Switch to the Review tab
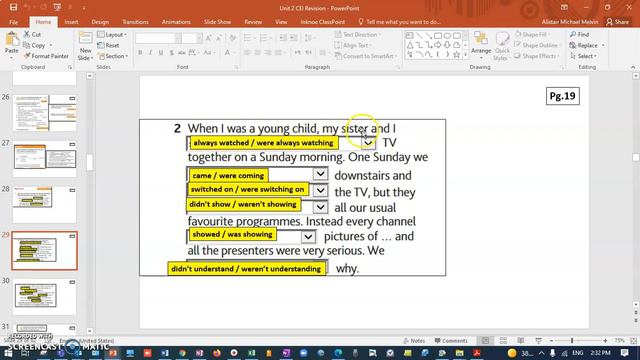Screen dimensions: 640x360 click(x=253, y=22)
